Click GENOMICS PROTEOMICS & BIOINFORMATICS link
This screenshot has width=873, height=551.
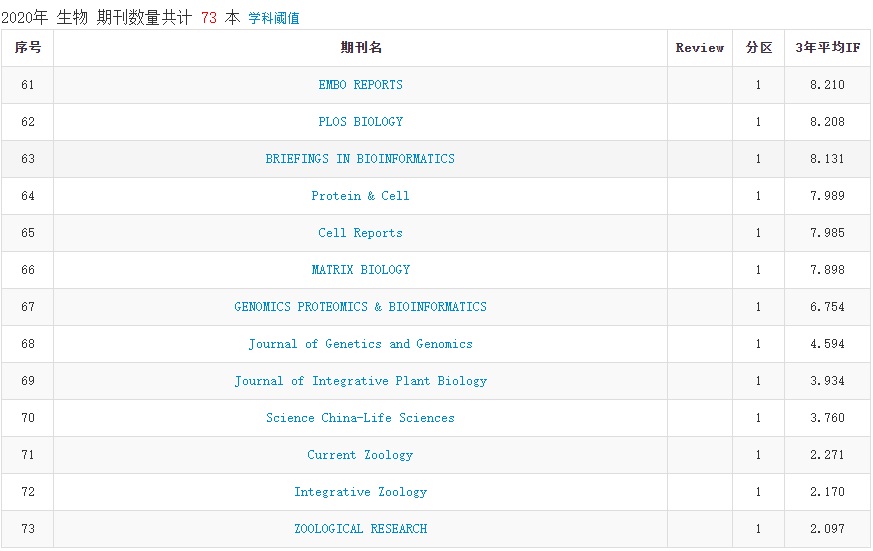(x=360, y=307)
